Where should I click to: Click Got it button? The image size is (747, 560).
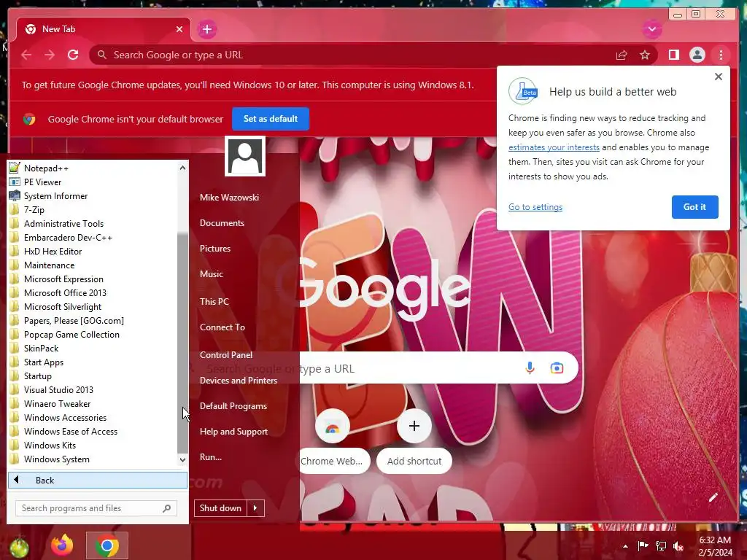pyautogui.click(x=694, y=206)
